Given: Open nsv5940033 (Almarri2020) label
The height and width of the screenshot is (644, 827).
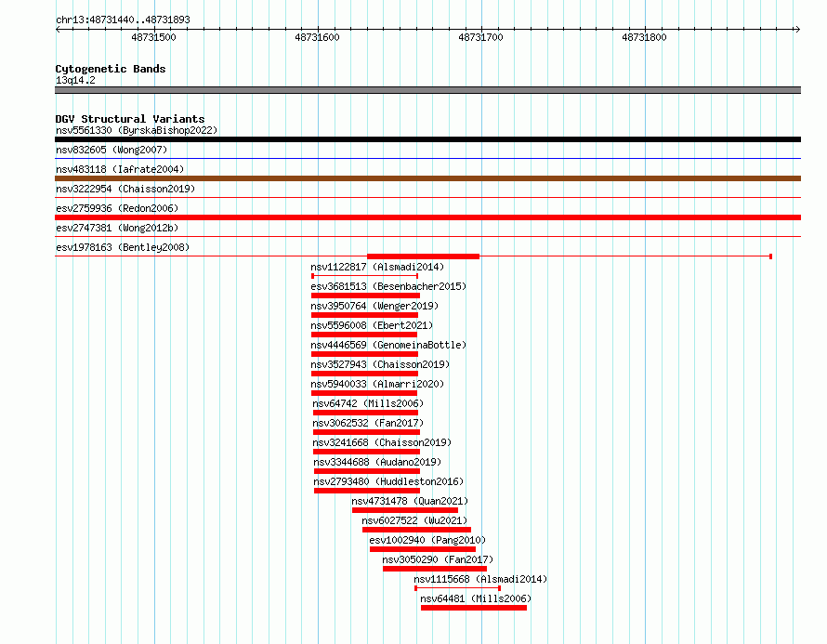Looking at the screenshot, I should coord(377,384).
